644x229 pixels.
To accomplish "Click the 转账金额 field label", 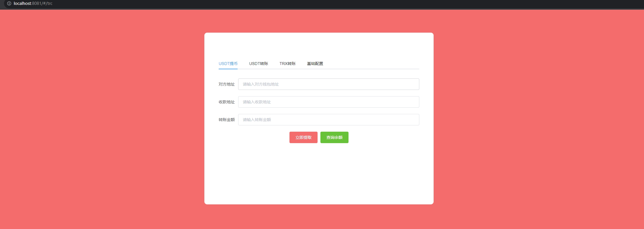I will click(x=226, y=120).
